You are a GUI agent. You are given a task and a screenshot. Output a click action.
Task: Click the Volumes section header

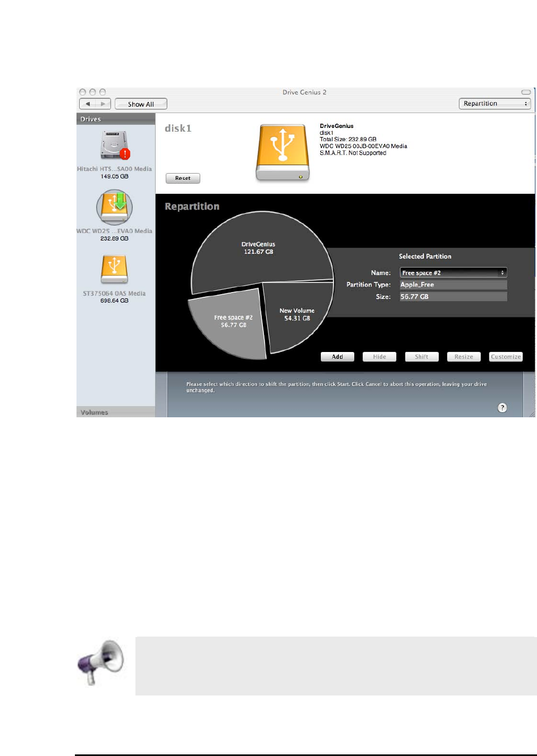click(116, 412)
